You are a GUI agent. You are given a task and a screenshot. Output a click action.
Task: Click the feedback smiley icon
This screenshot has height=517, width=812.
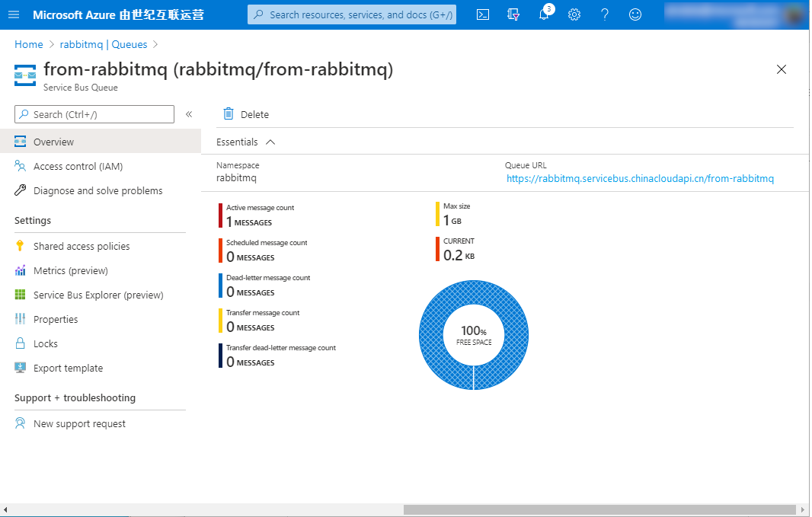[x=635, y=14]
